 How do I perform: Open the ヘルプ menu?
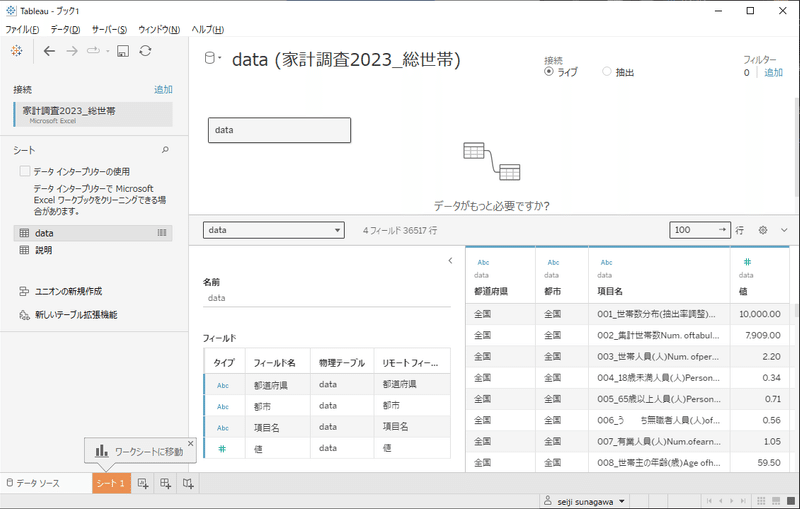pyautogui.click(x=208, y=30)
